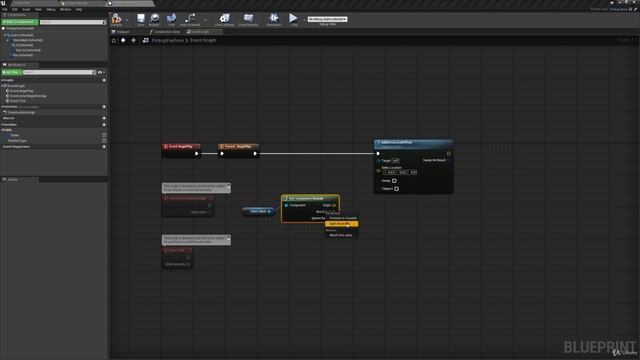Click the green Add New button

(12, 72)
